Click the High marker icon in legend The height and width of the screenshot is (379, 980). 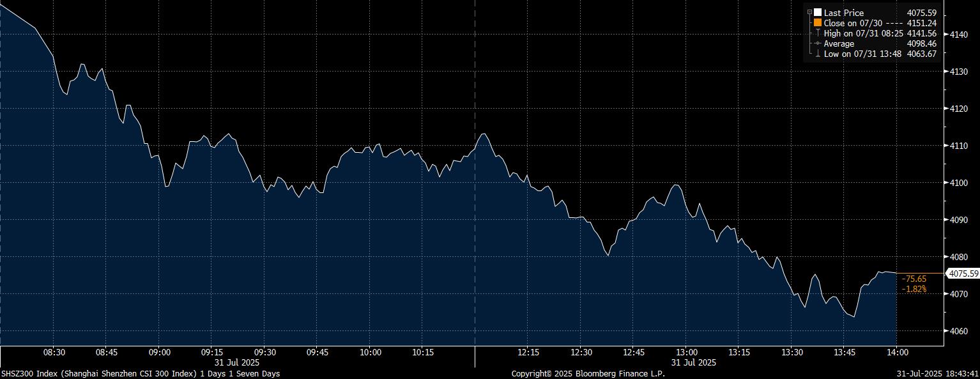coord(818,33)
